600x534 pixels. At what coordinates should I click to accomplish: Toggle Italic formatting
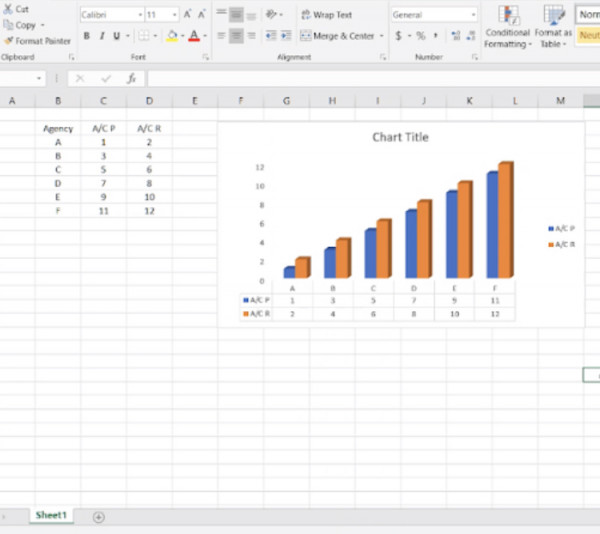point(102,36)
